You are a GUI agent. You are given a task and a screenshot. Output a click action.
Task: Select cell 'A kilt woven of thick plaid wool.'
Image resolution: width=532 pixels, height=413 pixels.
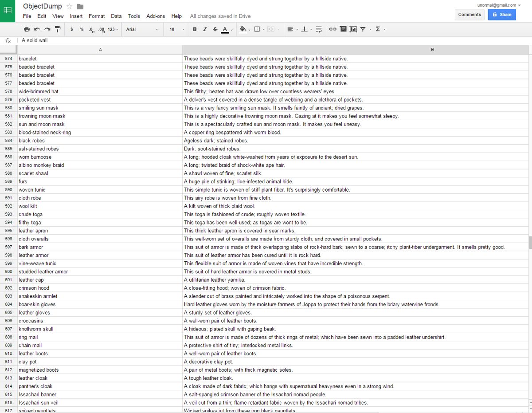(x=355, y=206)
